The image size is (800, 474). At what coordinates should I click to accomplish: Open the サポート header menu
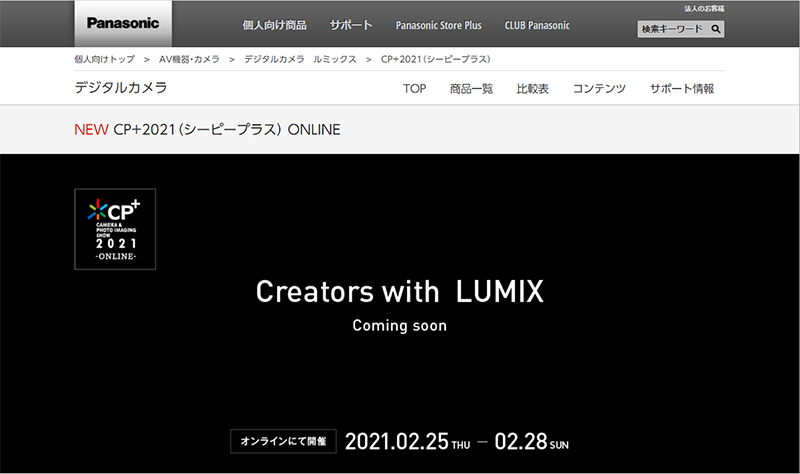[x=351, y=25]
